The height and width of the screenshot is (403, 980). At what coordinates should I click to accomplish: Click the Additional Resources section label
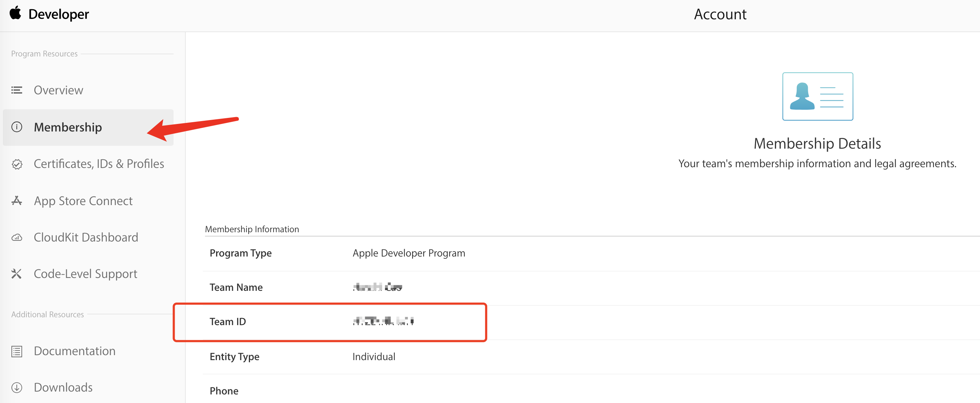(x=47, y=314)
